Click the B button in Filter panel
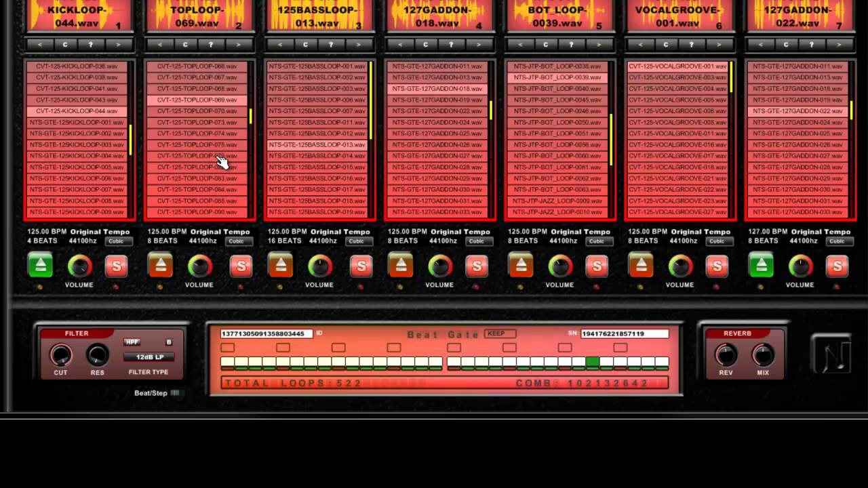Viewport: 868px width, 488px height. coord(169,342)
